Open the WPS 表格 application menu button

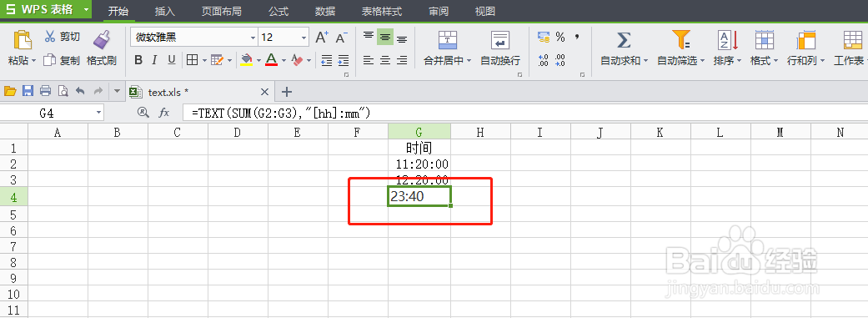45,9
